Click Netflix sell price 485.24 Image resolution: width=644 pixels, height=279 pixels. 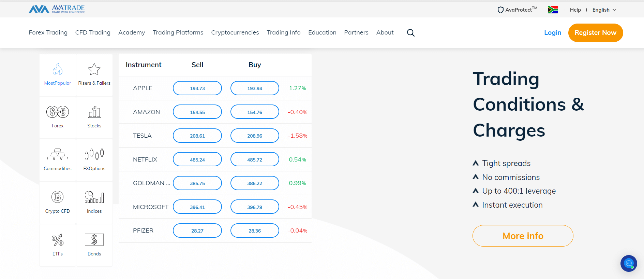pos(197,159)
